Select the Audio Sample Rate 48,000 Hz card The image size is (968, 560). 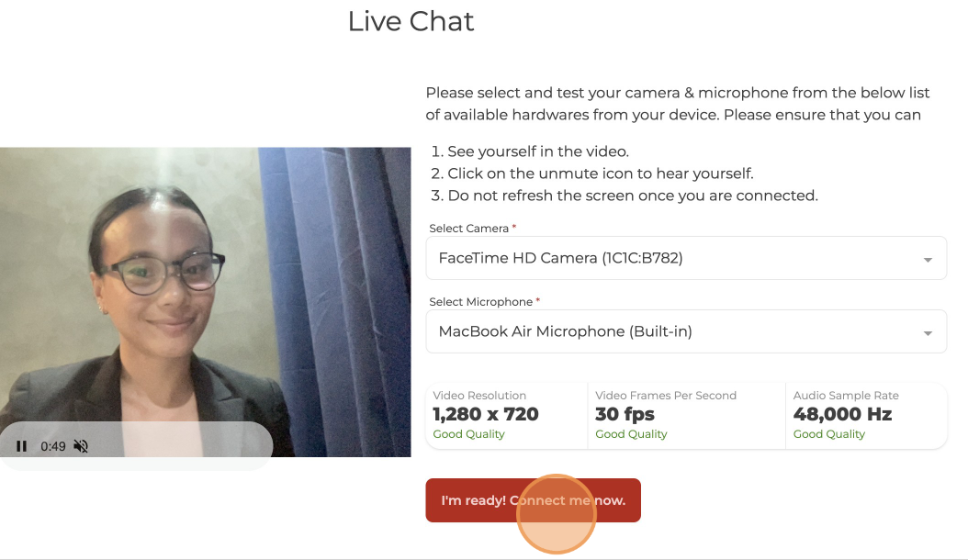coord(866,416)
